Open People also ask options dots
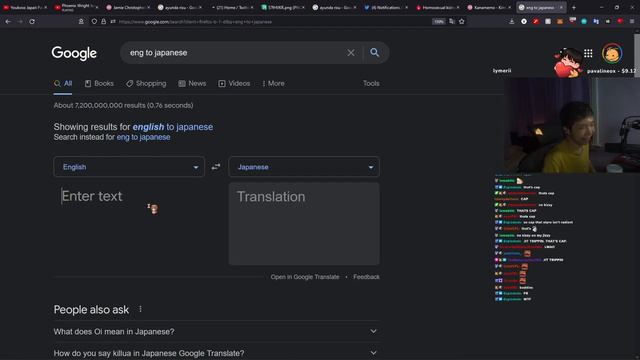Screen dimensions: 640x360 tap(140, 309)
